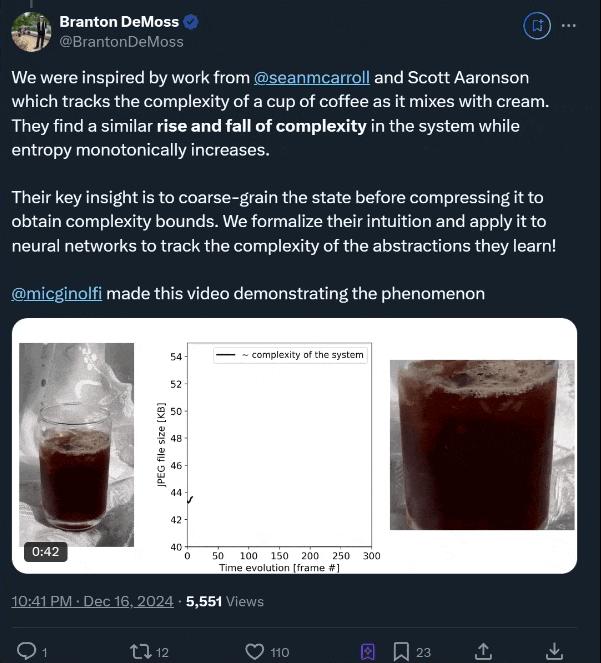Viewport: 601px width, 663px height.
Task: Like the tweet with the heart icon
Action: click(x=255, y=652)
